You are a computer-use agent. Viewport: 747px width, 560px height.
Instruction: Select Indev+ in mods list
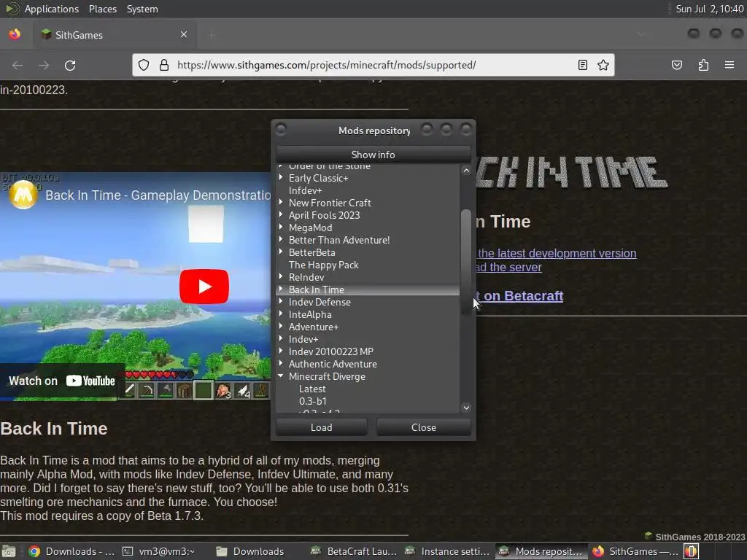point(303,339)
